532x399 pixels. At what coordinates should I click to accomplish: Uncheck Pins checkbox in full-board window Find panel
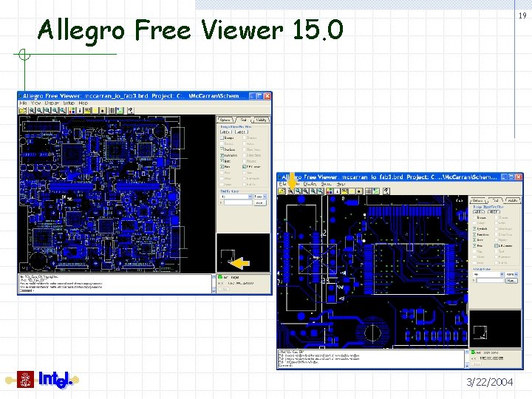click(x=222, y=167)
